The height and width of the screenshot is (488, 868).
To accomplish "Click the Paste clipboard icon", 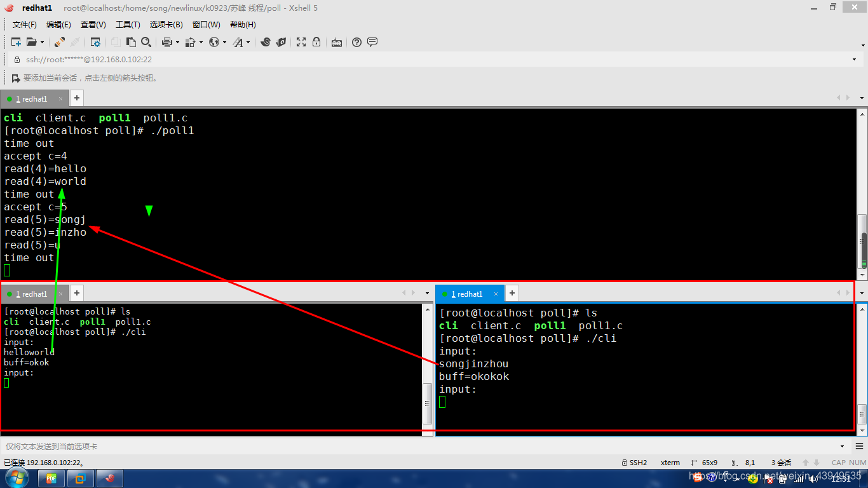I will coord(131,42).
